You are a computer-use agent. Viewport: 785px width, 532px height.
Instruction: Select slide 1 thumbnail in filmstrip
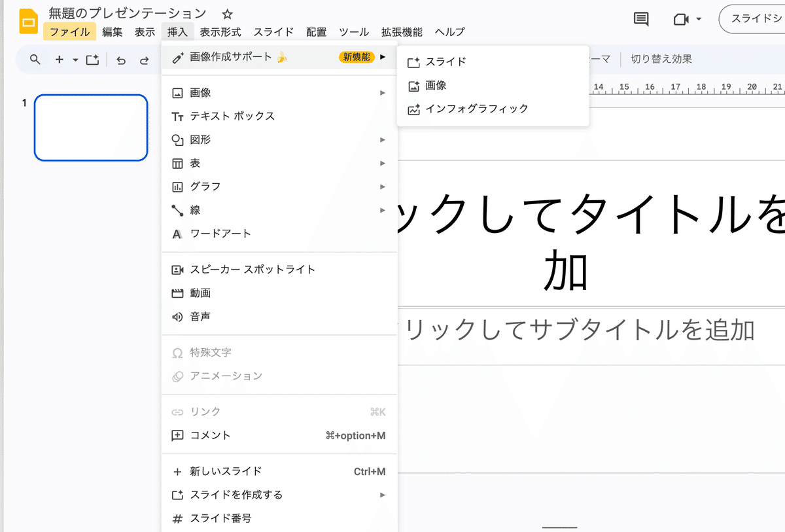[x=91, y=128]
